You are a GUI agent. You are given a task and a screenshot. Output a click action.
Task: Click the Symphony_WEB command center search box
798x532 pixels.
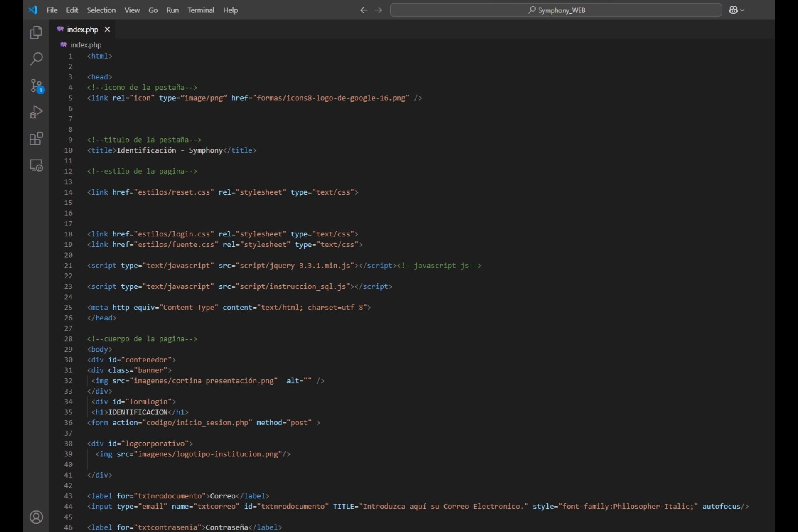tap(556, 10)
